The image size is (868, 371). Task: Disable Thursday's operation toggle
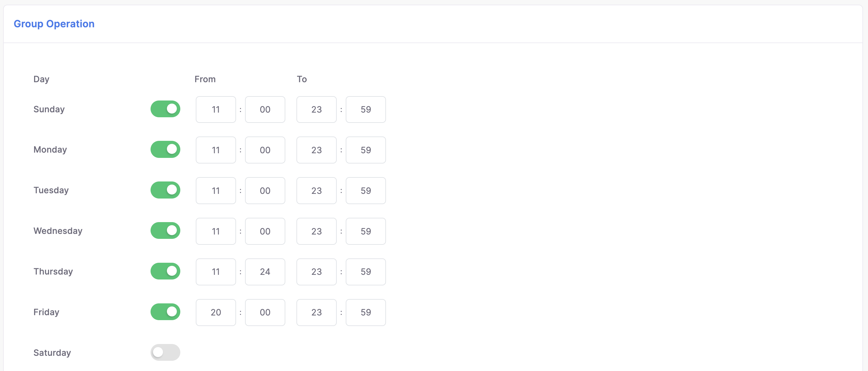(165, 271)
